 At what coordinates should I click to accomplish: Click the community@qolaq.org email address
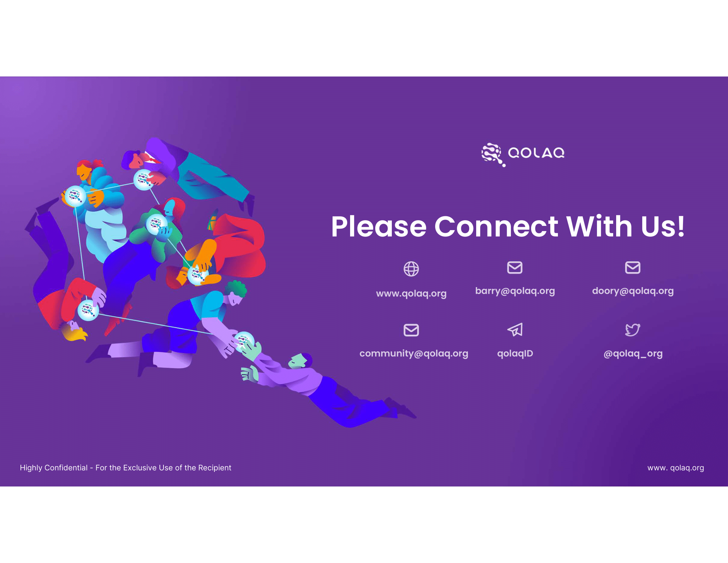[414, 354]
